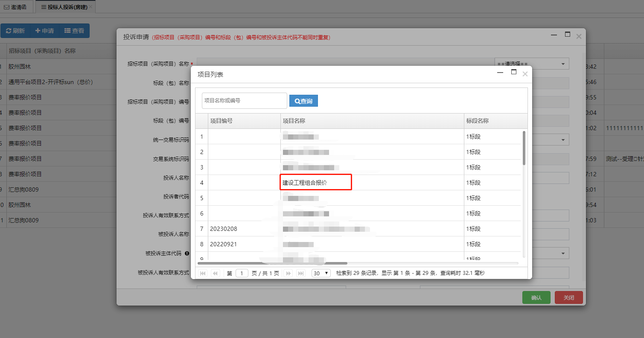Minimize the 投诉申请 dialog
Screen dimensions: 644x338
554,35
